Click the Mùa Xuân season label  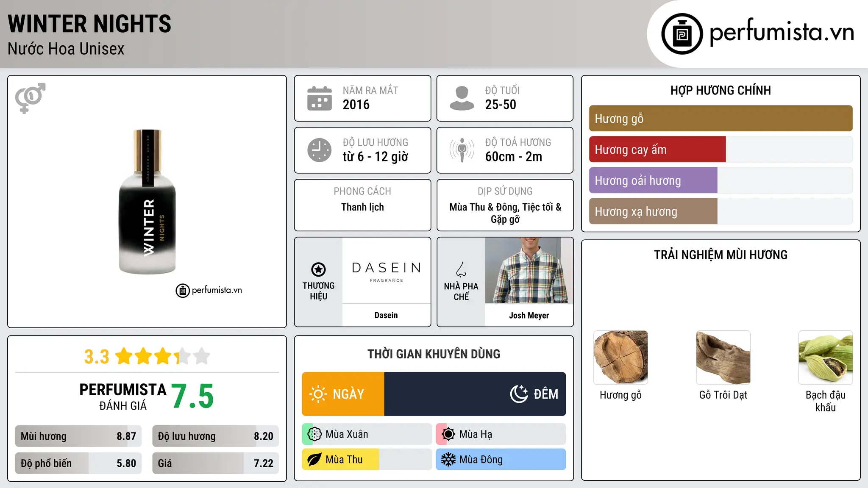347,434
